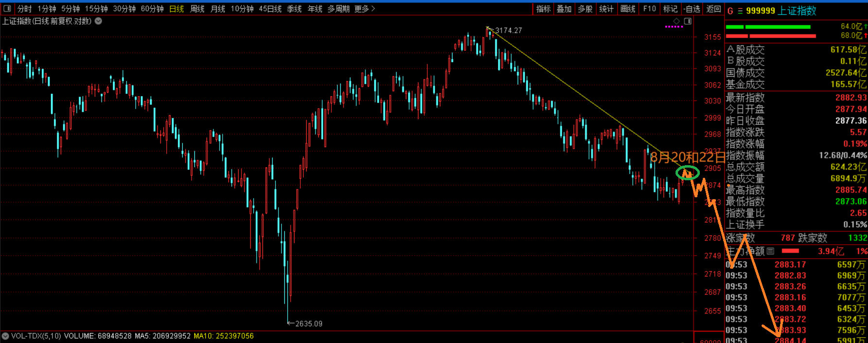Image resolution: width=868 pixels, height=343 pixels.
Task: Click the A股成交 value 617.58亿
Action: 848,50
